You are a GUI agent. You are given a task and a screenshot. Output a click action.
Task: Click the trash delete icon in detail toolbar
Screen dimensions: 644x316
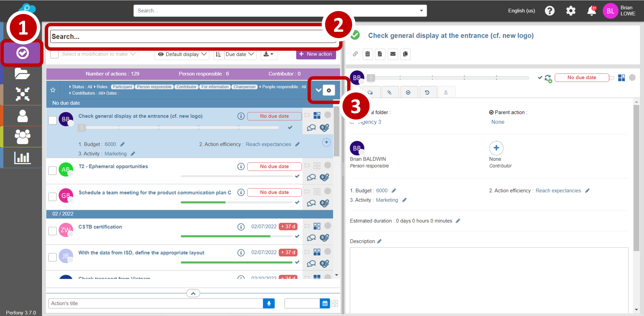pos(367,54)
